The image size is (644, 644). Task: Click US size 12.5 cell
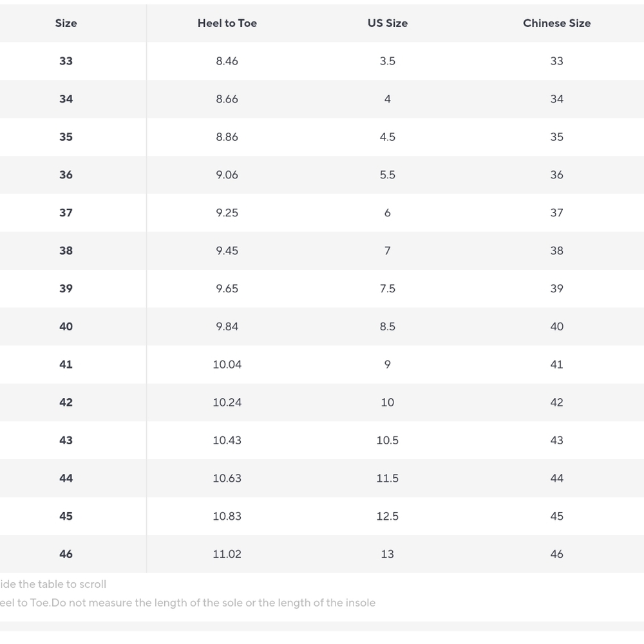click(x=387, y=516)
